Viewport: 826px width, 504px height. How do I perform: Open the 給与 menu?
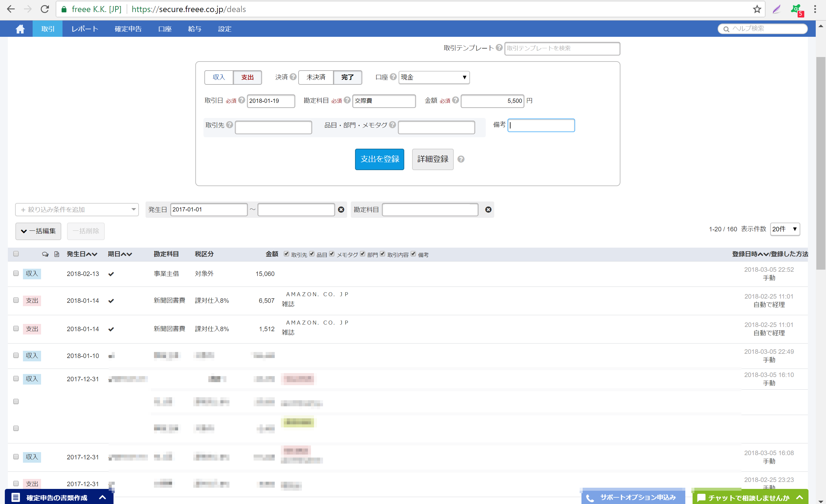pos(194,29)
